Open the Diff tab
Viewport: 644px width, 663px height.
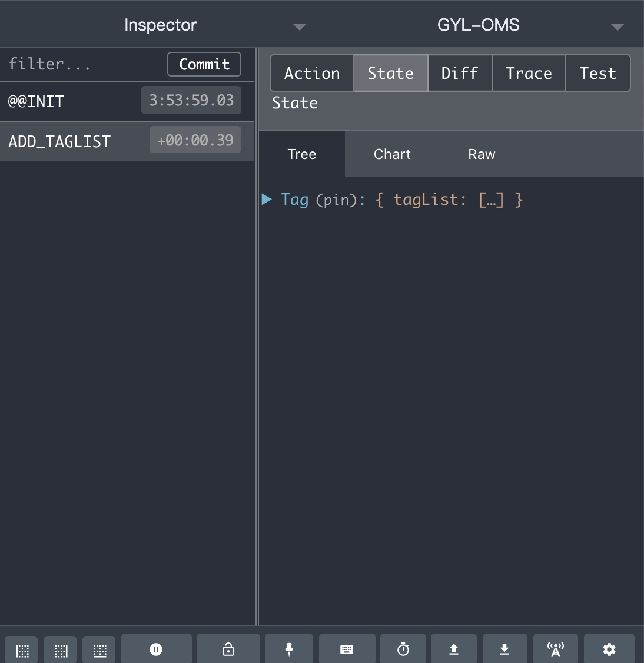pyautogui.click(x=460, y=73)
